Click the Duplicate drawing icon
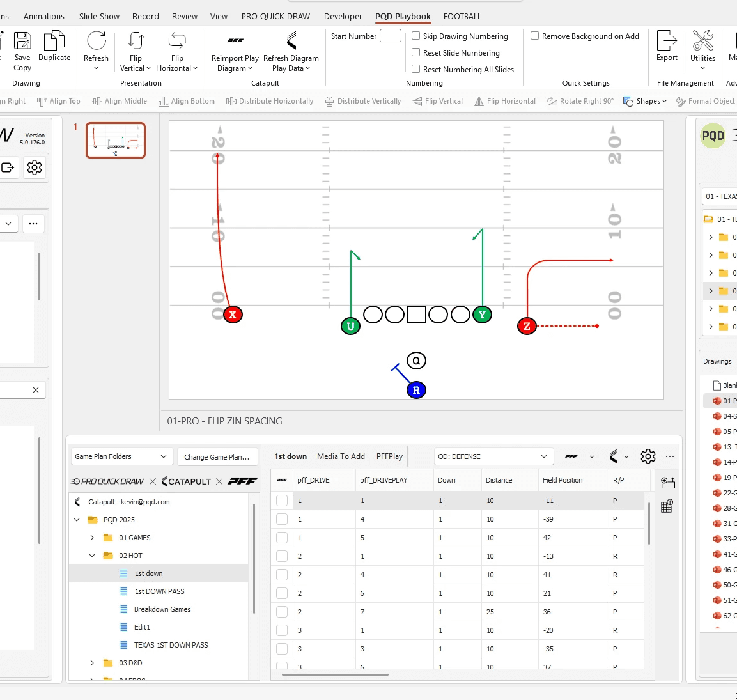The width and height of the screenshot is (737, 700). [x=54, y=40]
